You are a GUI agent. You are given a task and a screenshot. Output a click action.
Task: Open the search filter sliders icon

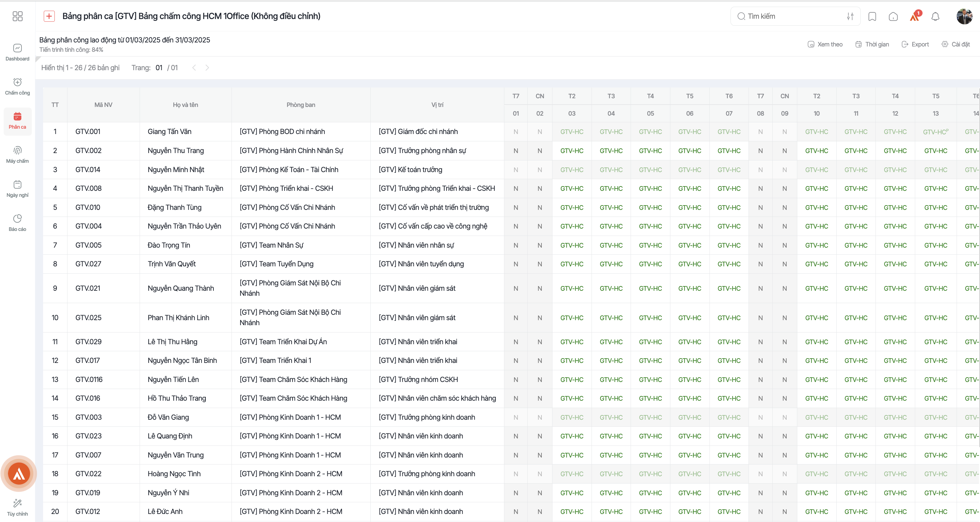coord(850,16)
